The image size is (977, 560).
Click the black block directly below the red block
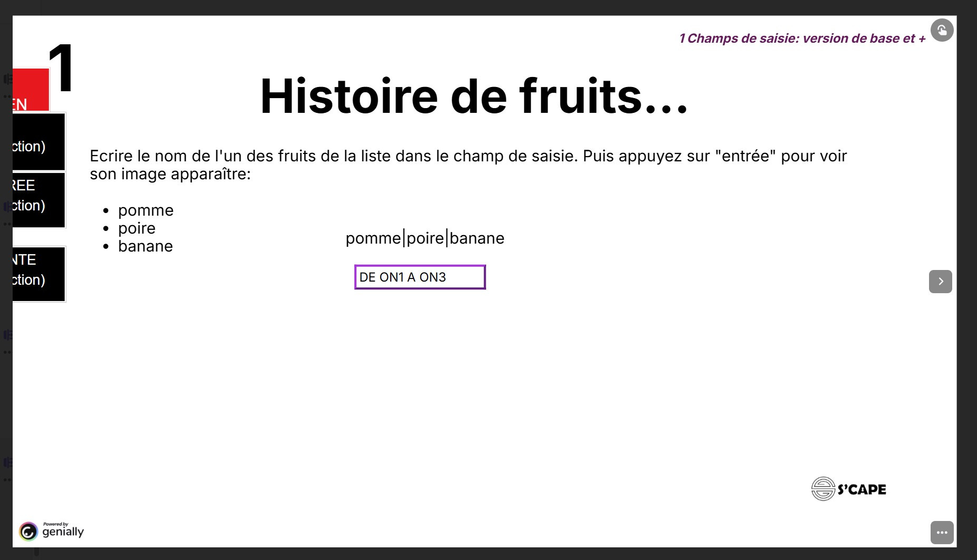coord(38,142)
